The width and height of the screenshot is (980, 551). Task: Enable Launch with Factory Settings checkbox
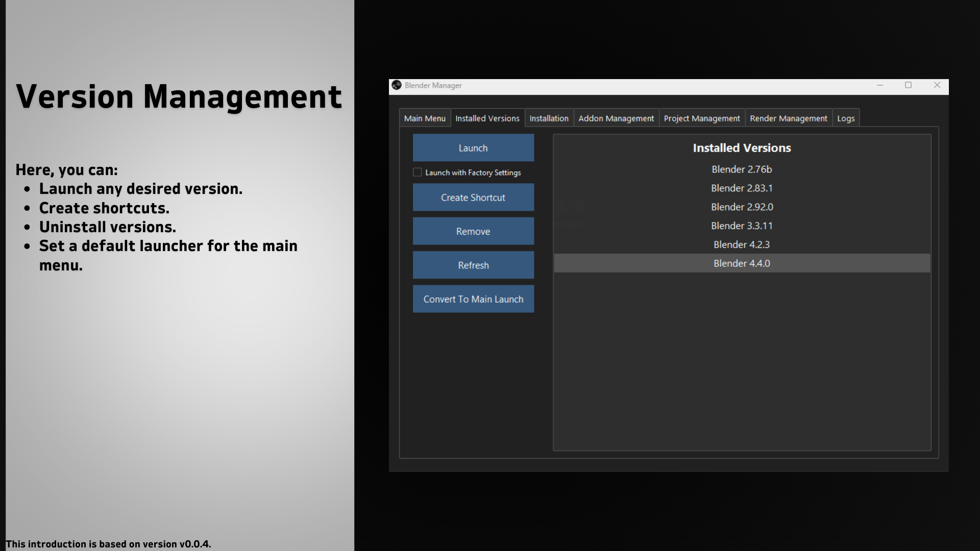point(417,172)
